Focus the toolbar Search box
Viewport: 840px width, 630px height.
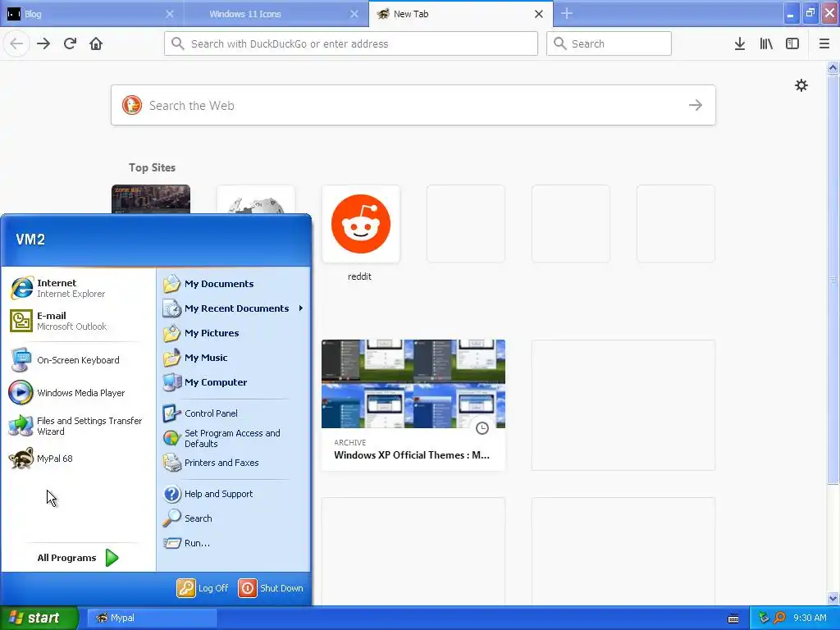tap(609, 43)
